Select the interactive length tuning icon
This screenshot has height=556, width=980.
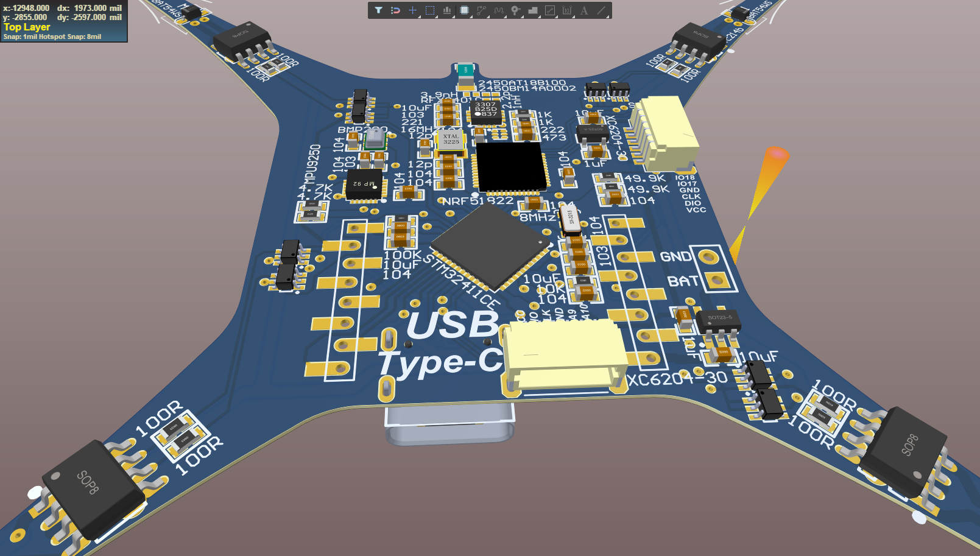coord(499,10)
